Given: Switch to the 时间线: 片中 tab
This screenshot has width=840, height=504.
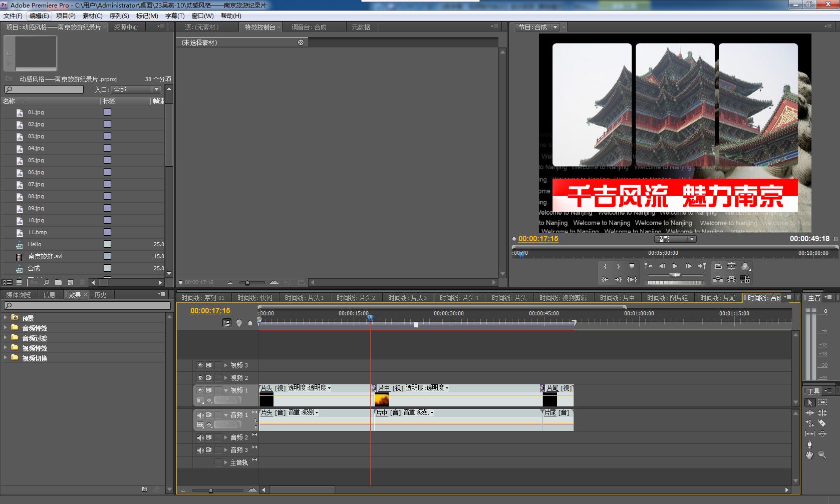Looking at the screenshot, I should (617, 298).
